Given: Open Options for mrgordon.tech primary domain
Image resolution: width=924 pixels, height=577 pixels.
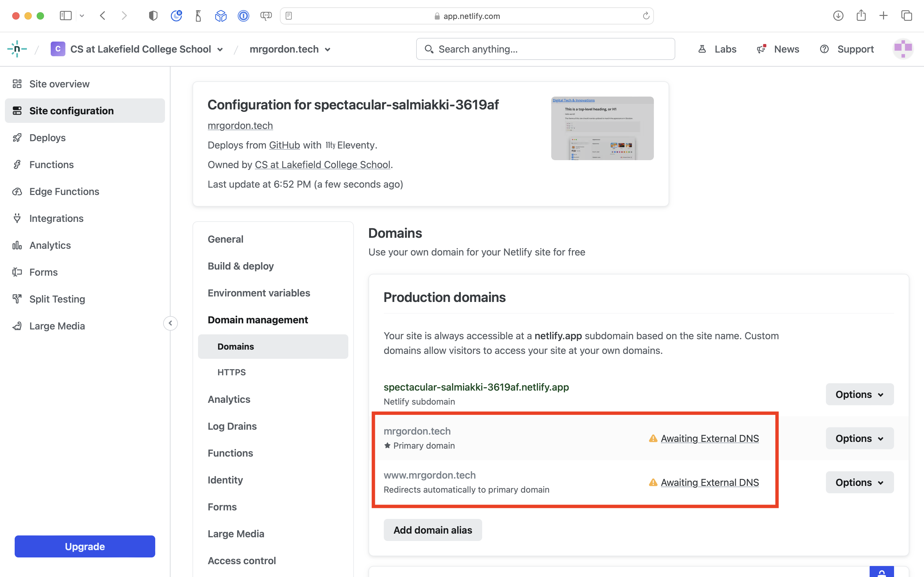Looking at the screenshot, I should pyautogui.click(x=860, y=438).
